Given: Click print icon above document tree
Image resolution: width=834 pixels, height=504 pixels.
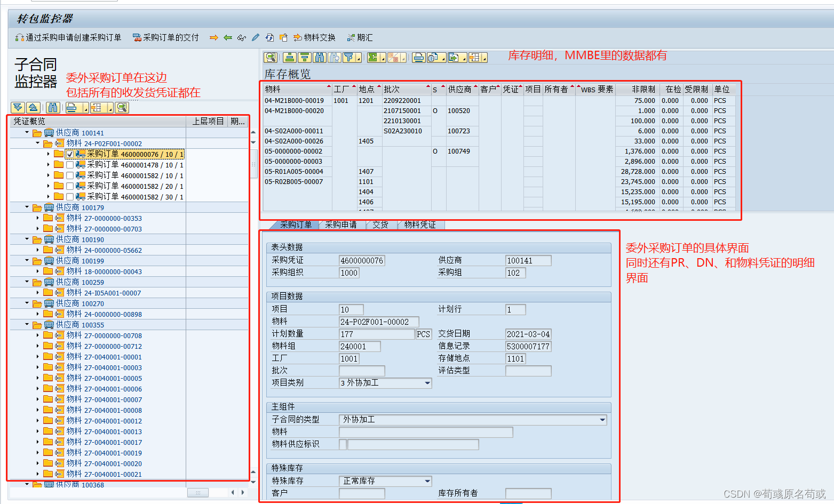Looking at the screenshot, I should point(72,108).
